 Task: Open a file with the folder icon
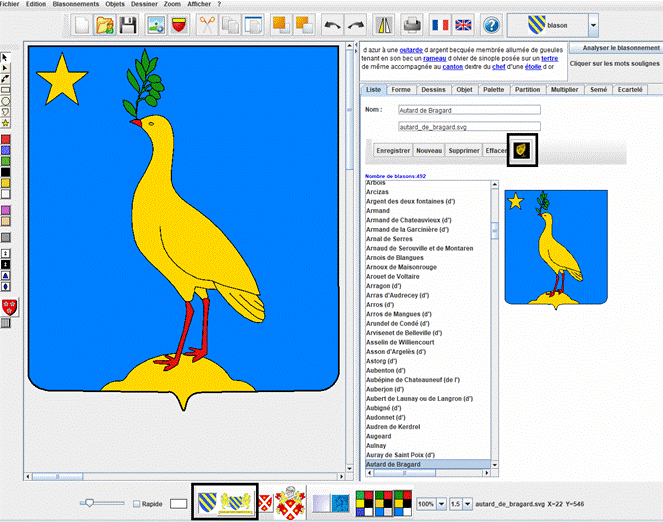point(106,24)
